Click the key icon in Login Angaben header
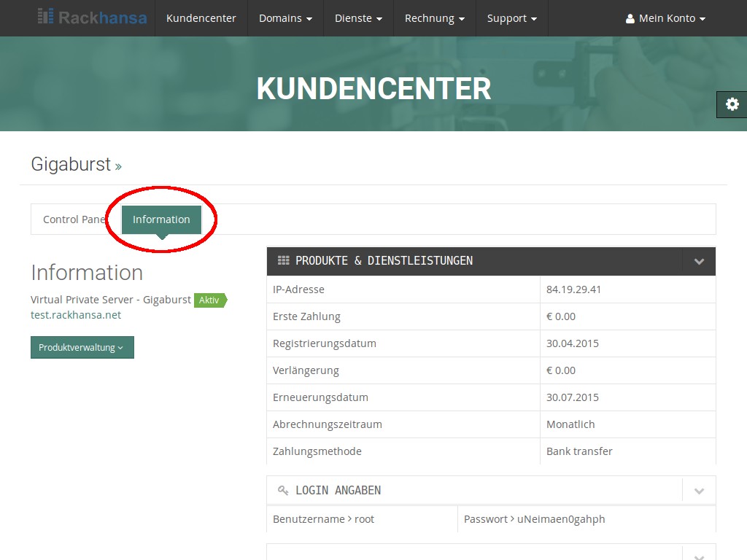Viewport: 747px width, 560px height. click(283, 490)
